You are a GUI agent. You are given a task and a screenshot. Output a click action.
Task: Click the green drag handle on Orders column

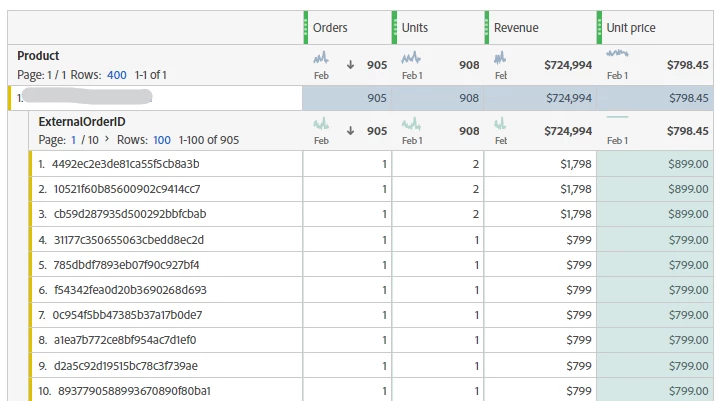(306, 28)
